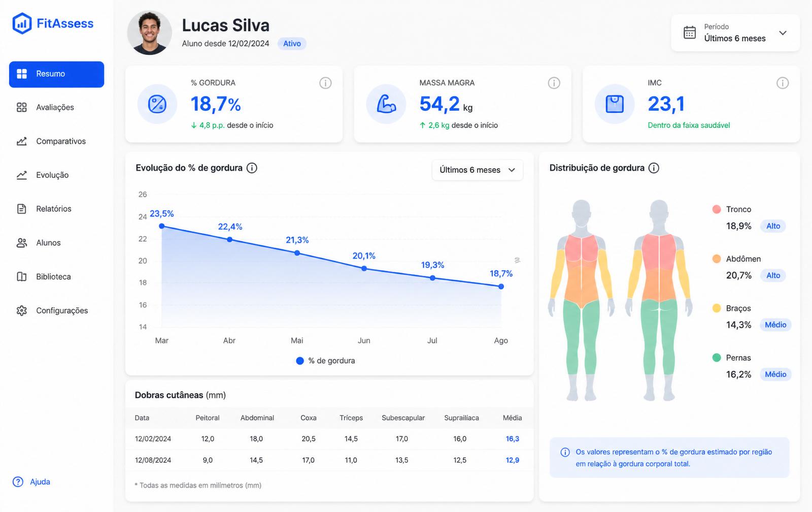
Task: Click the 16,3 média value
Action: click(513, 439)
